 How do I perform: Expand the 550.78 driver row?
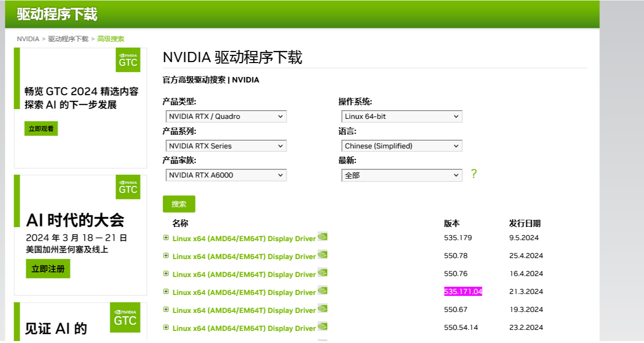pyautogui.click(x=166, y=256)
